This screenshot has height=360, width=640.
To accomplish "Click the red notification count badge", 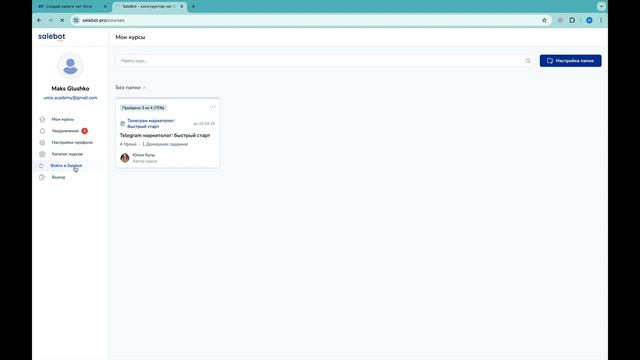I will (84, 131).
